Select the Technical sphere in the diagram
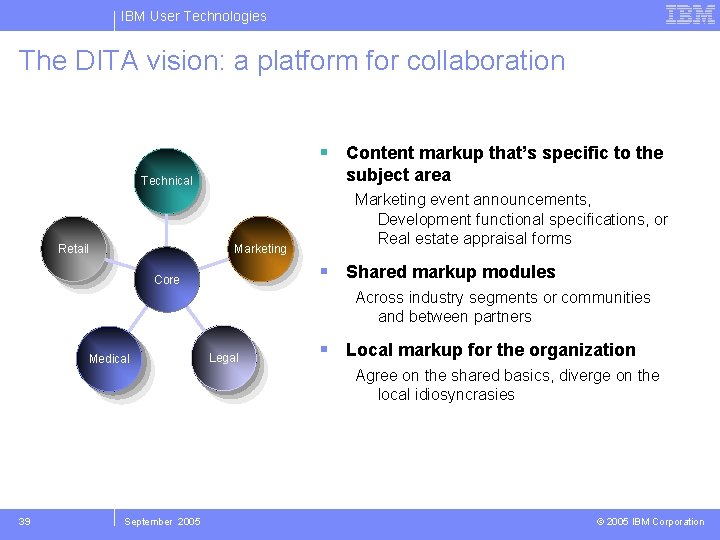This screenshot has height=540, width=720. coord(167,181)
